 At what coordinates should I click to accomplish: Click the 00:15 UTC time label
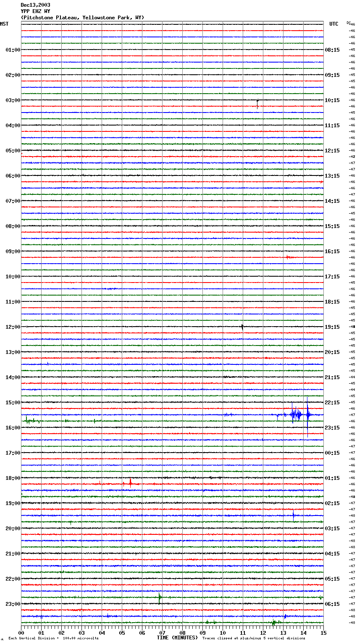pyautogui.click(x=332, y=453)
